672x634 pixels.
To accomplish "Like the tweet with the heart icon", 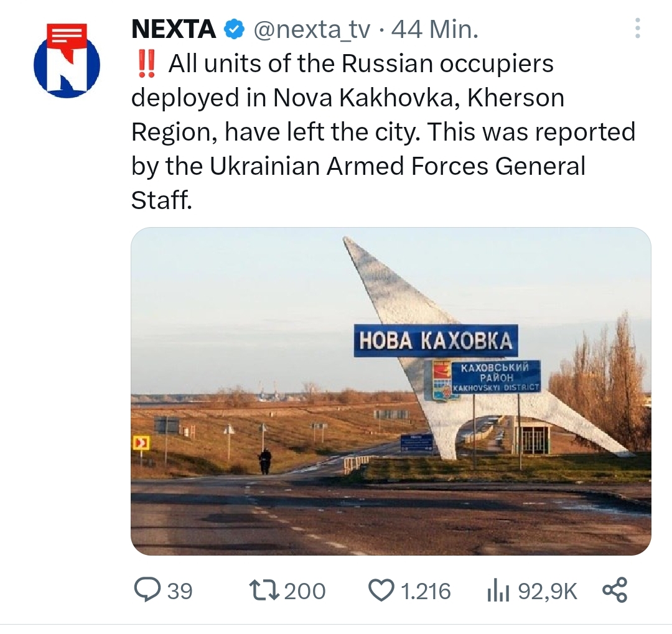I will 381,590.
